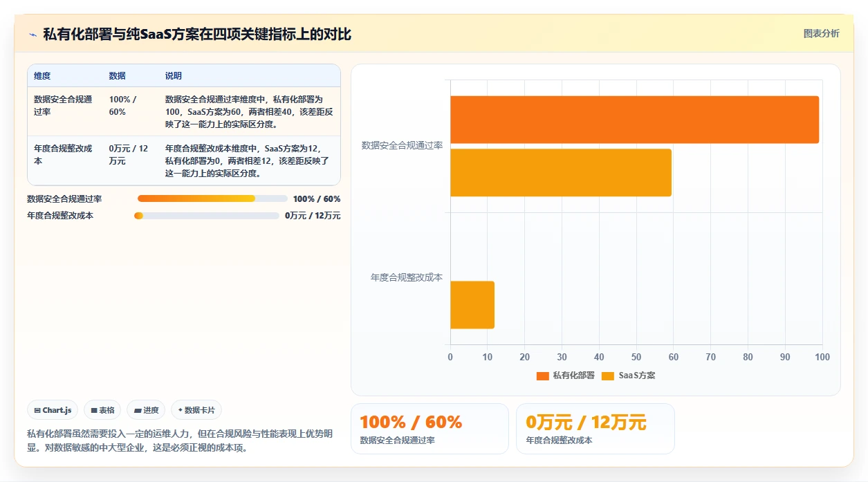868x482 pixels.
Task: Toggle 私有化部署 legend entry in chart
Action: [565, 376]
